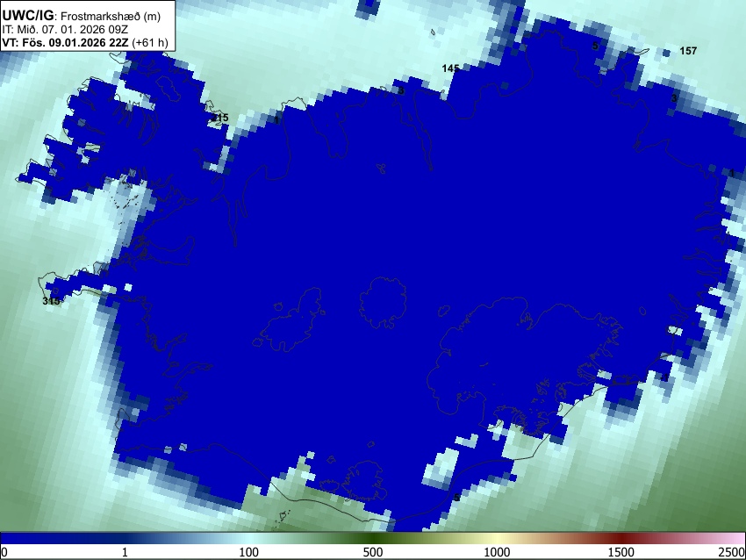Click the '1000' tick on the color scale

[x=497, y=552]
